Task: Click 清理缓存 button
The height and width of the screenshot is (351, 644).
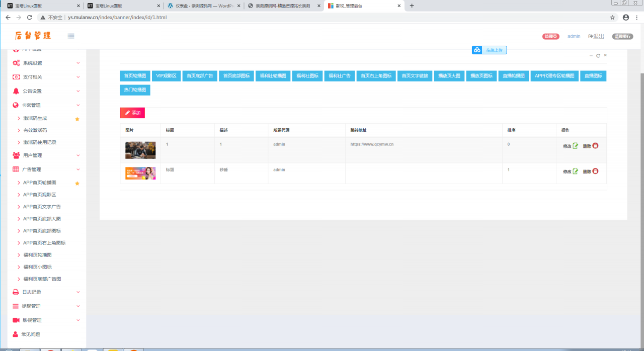Action: tap(622, 36)
